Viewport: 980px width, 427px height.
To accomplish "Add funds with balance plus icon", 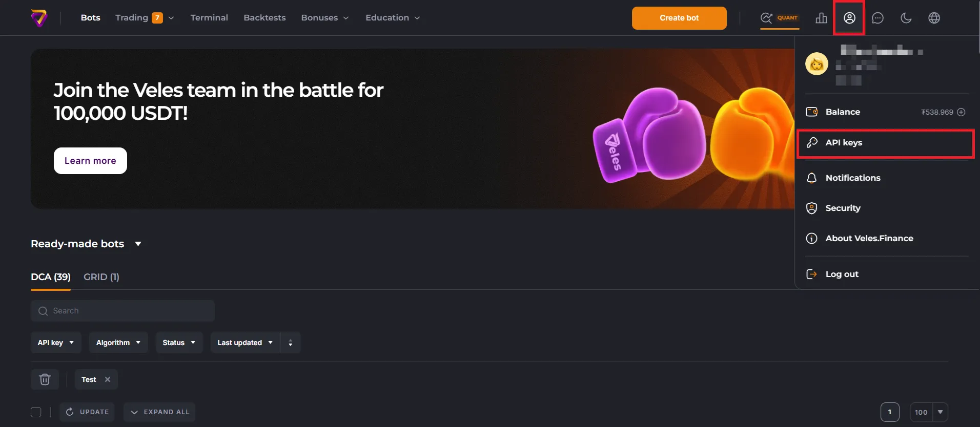I will click(x=961, y=112).
